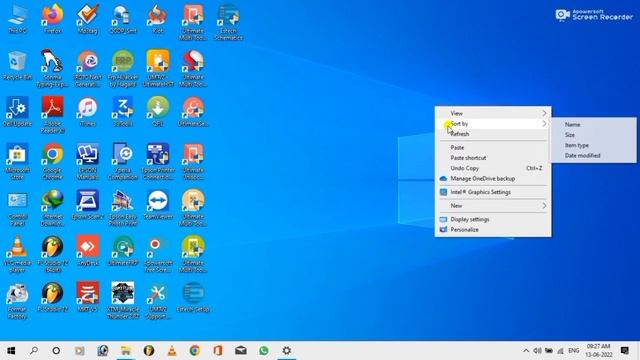Open taskbar Search magnifier

[x=34, y=351]
